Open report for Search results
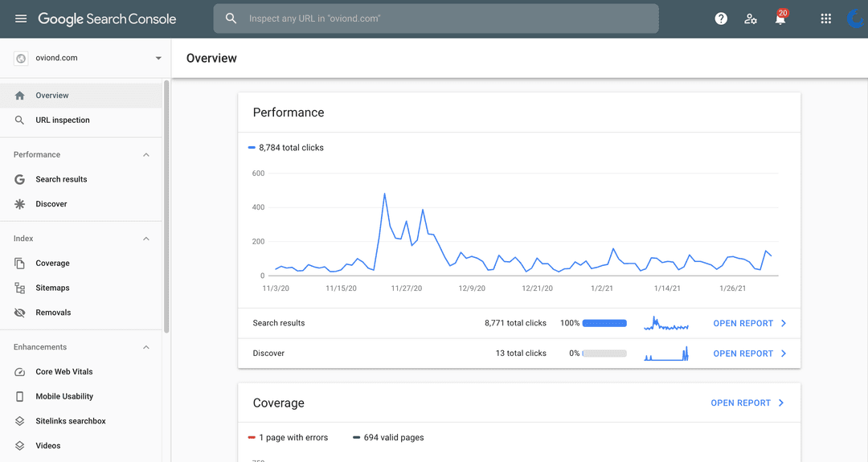Image resolution: width=868 pixels, height=462 pixels. (743, 323)
